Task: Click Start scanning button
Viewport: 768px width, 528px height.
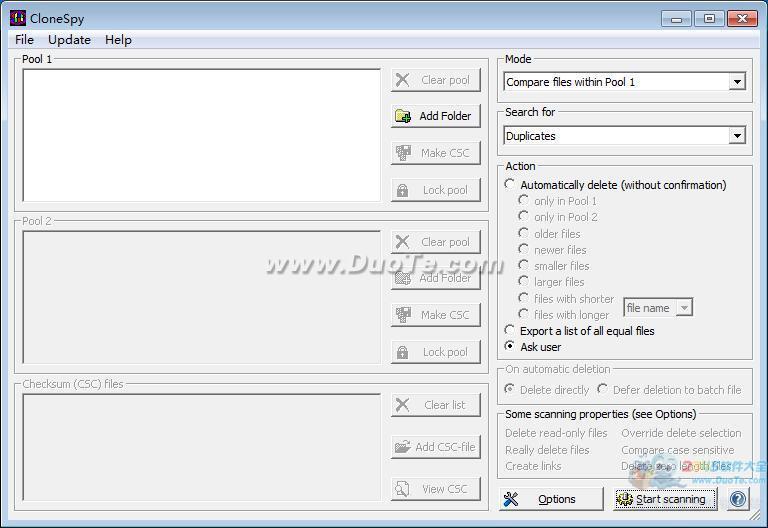Action: click(x=665, y=499)
